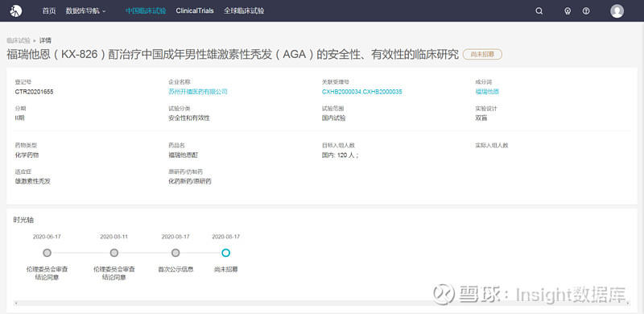644x314 pixels.
Task: Expand the 数据库导航 dropdown menu
Action: click(85, 11)
